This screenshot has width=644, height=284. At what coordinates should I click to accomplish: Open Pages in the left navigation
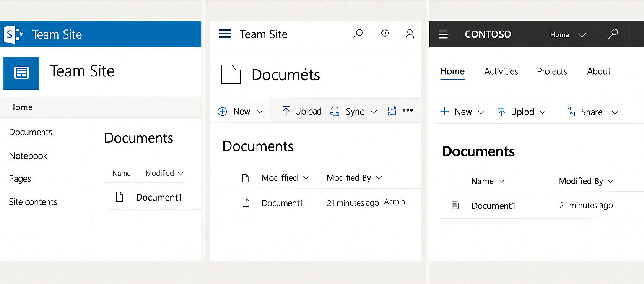click(x=20, y=179)
